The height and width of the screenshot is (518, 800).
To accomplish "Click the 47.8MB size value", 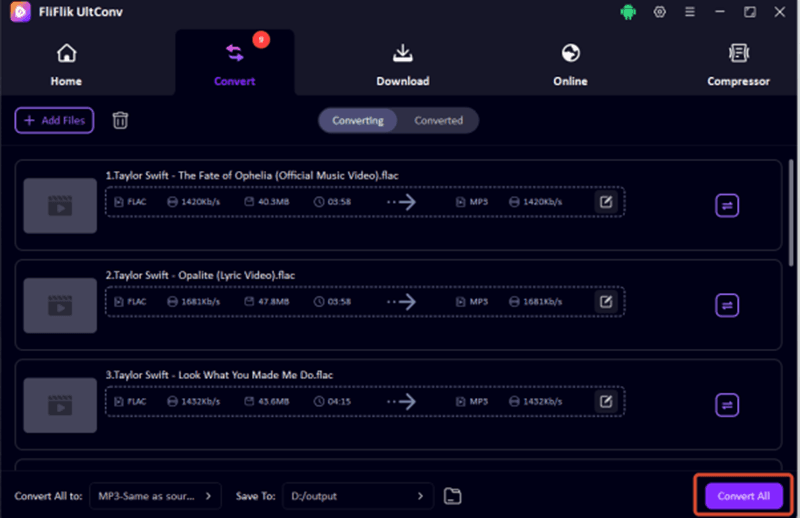I will [273, 302].
